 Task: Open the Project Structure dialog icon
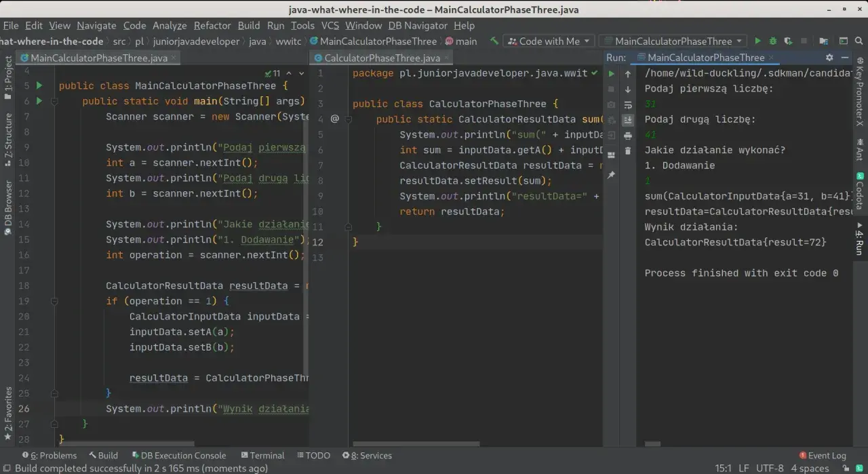pyautogui.click(x=823, y=41)
